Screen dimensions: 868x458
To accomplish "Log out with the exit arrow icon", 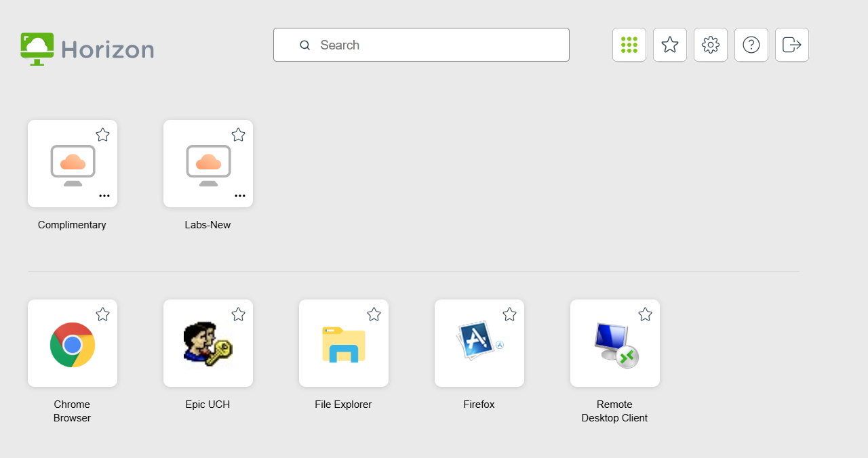I will point(792,45).
